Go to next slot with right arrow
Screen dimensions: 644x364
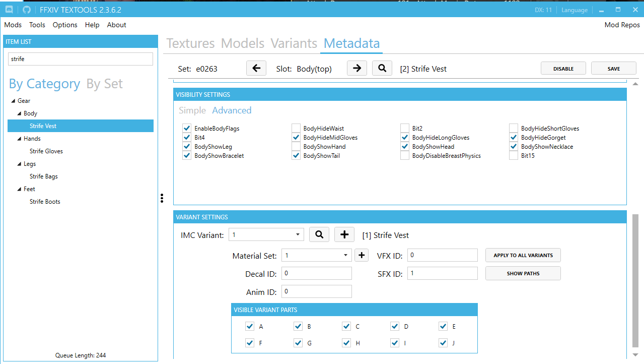tap(357, 68)
